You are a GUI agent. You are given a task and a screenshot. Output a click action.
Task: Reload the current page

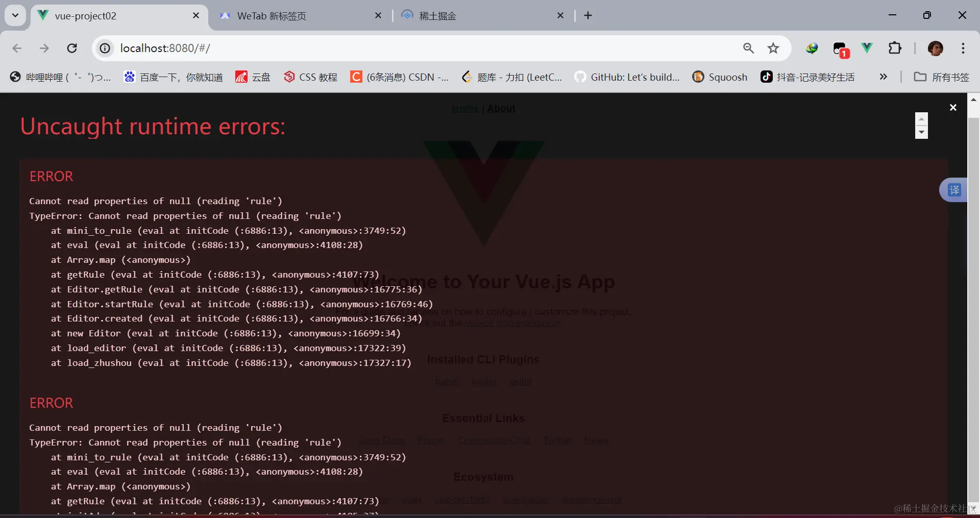click(72, 48)
